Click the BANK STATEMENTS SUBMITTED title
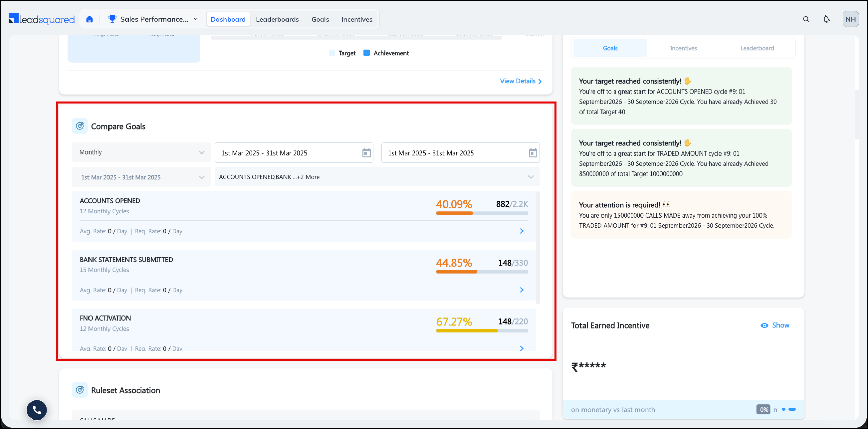 click(x=126, y=260)
